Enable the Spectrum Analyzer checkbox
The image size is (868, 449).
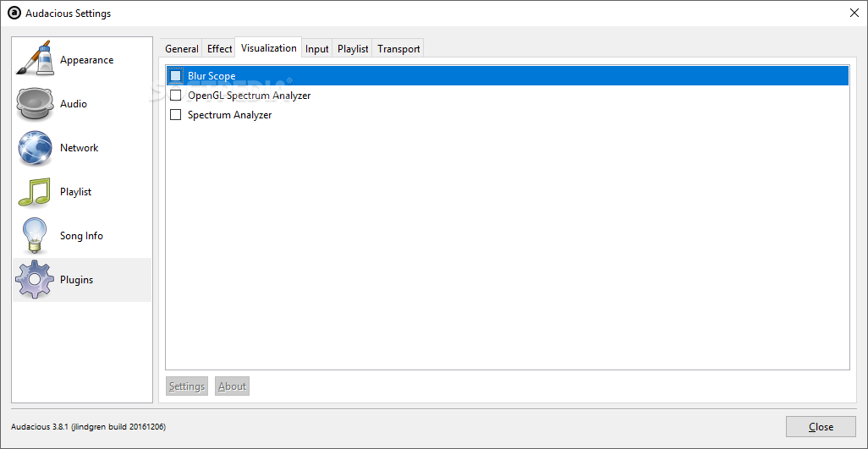click(x=175, y=115)
